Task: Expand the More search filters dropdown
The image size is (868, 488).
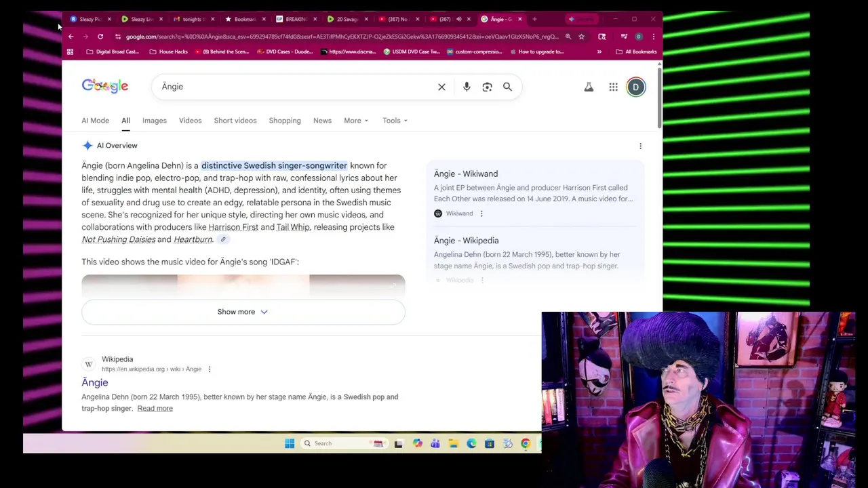Action: [356, 121]
